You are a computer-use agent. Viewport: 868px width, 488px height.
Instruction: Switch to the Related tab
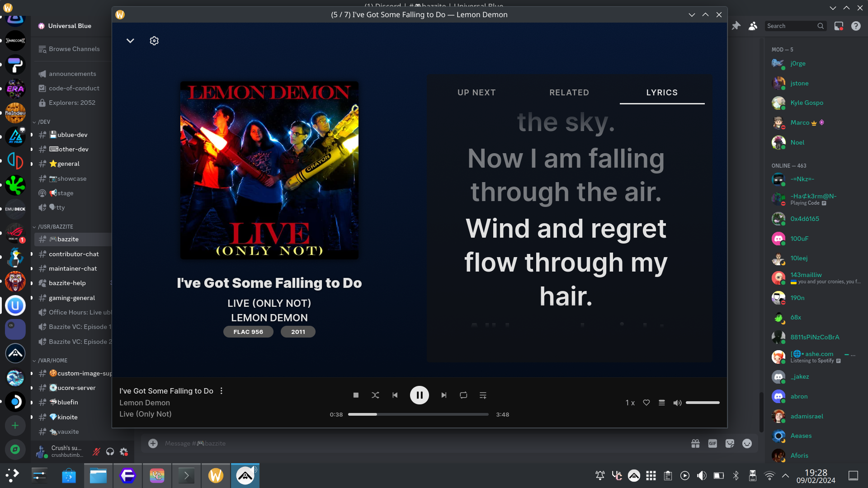click(x=569, y=93)
